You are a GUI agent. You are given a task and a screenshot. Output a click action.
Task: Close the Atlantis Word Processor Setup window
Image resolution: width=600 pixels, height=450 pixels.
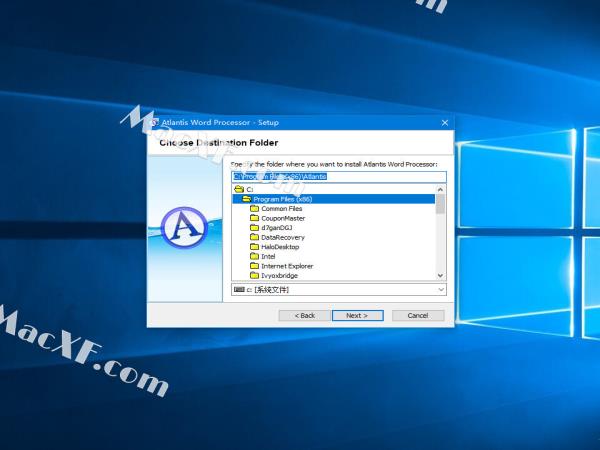tap(445, 123)
